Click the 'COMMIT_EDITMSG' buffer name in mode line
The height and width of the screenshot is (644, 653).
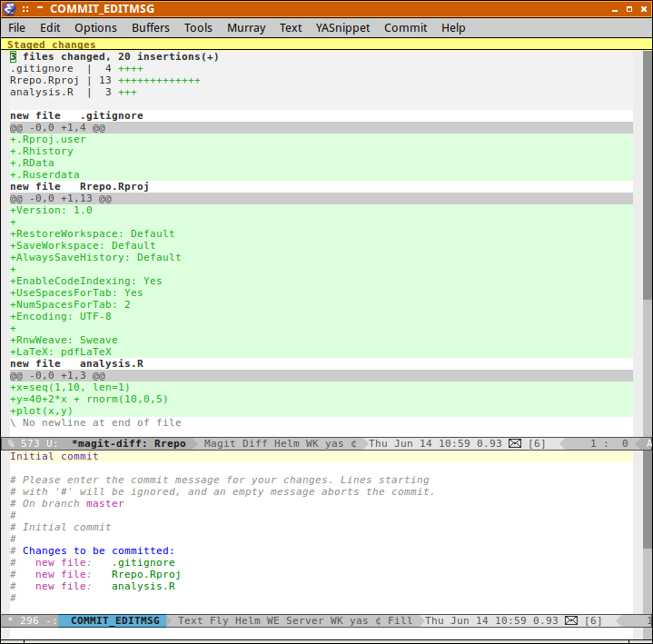(115, 620)
